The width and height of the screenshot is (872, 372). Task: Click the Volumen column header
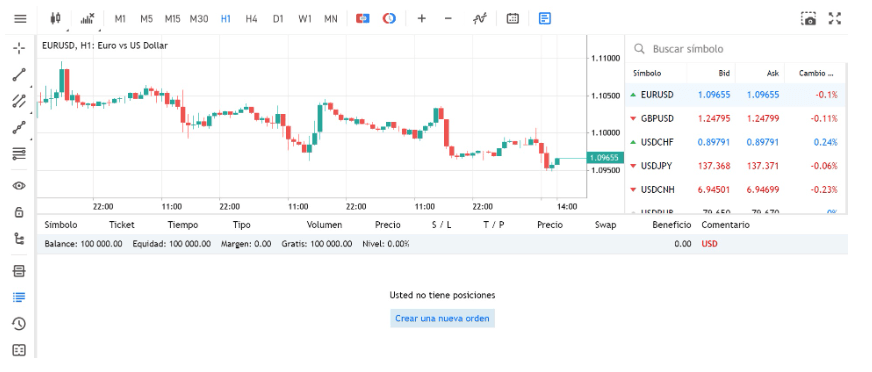pos(324,225)
